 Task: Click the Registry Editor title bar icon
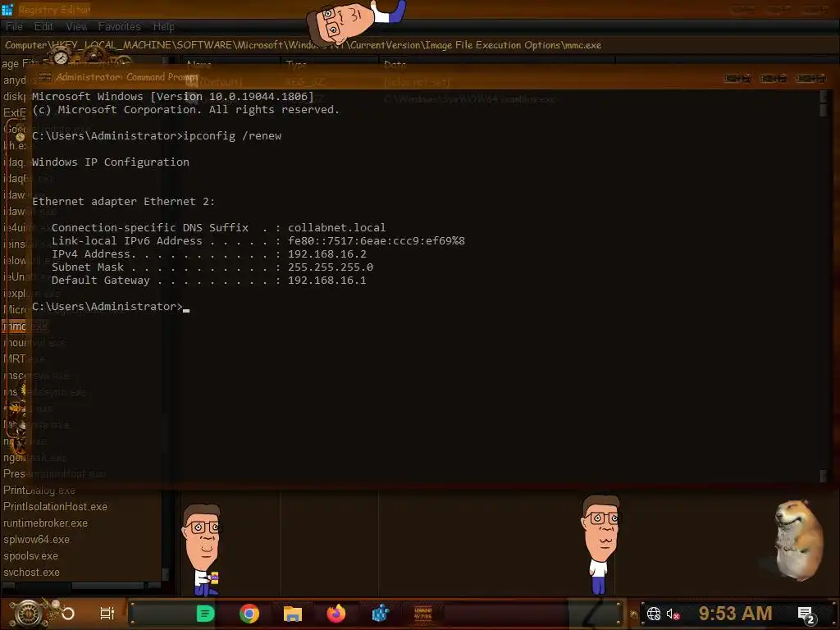[7, 10]
